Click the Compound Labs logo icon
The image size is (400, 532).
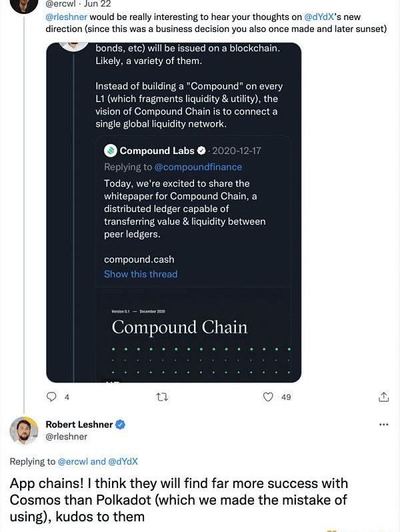111,151
